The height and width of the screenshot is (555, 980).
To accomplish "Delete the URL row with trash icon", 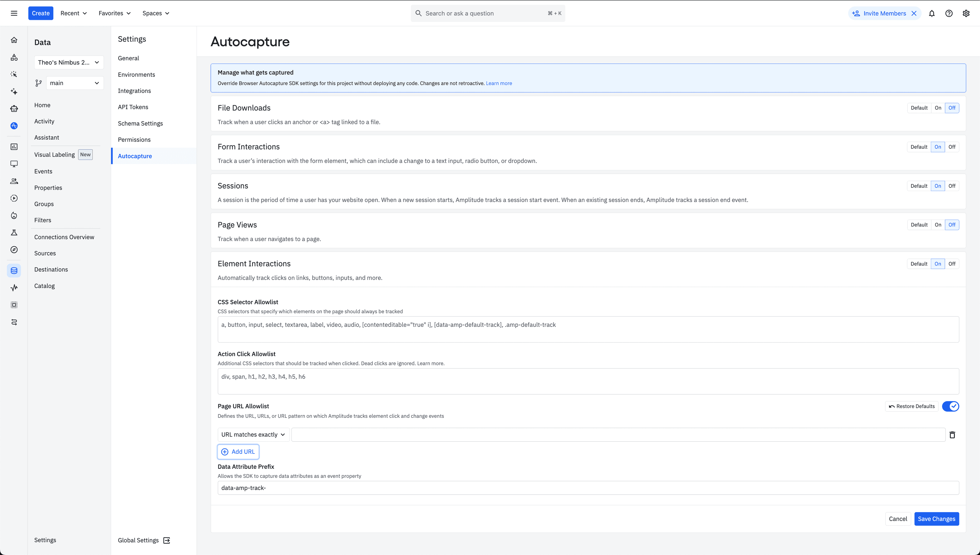I will [952, 435].
